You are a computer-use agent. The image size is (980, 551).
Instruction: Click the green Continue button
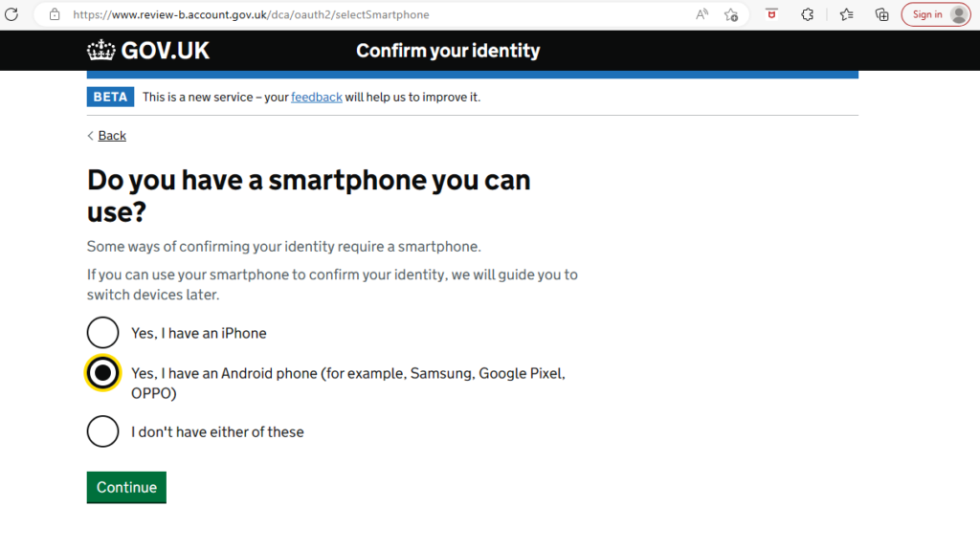[x=126, y=487]
